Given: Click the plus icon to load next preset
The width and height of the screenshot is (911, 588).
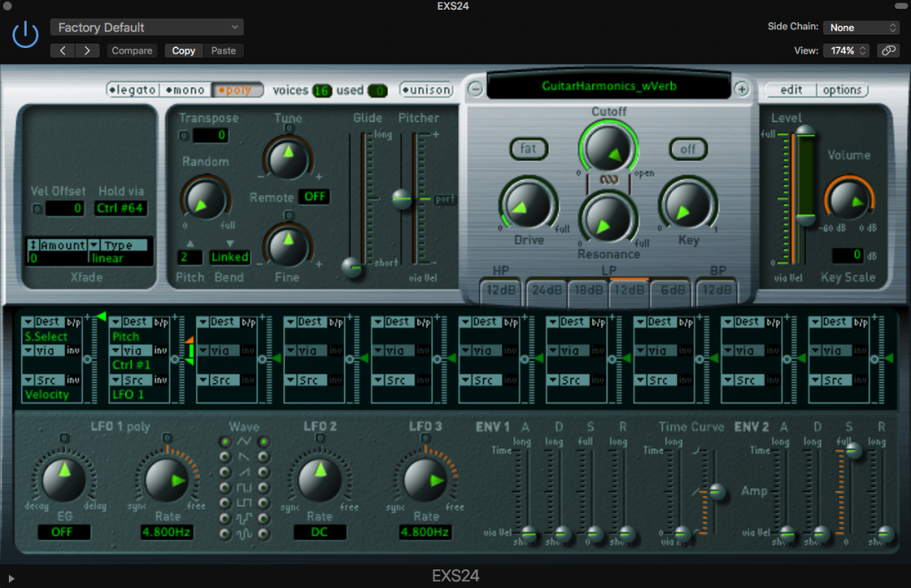Looking at the screenshot, I should pyautogui.click(x=743, y=90).
